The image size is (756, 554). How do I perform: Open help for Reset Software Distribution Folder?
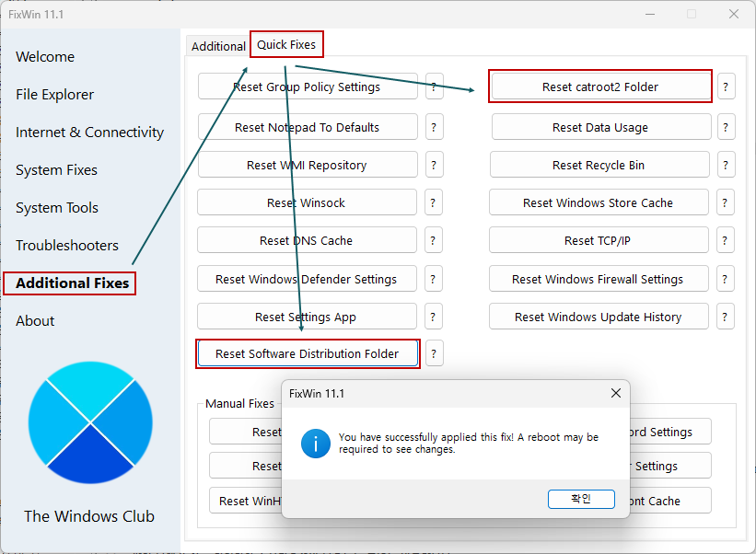click(434, 353)
